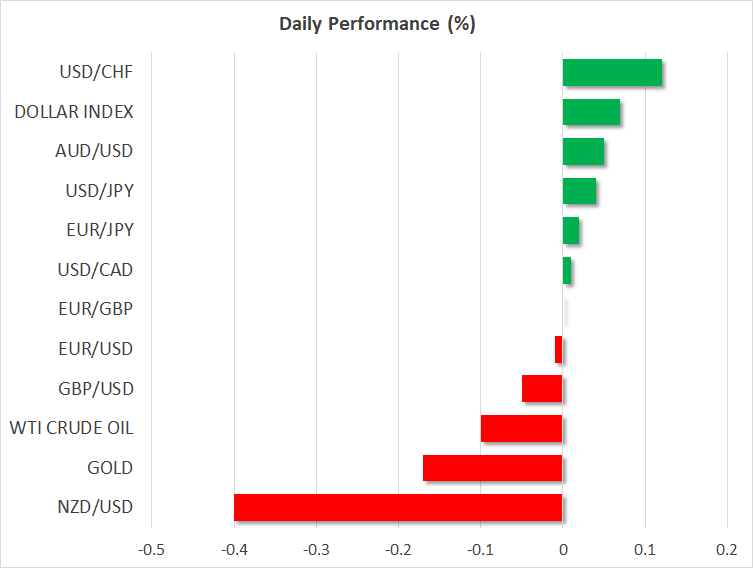753x568 pixels.
Task: Click the GOLD category label
Action: point(111,468)
